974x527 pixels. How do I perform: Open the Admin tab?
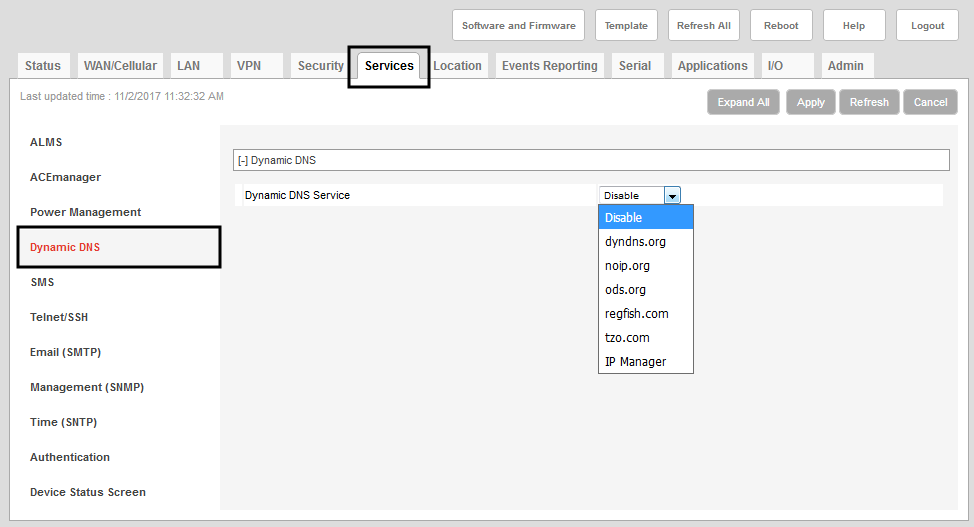pos(845,66)
